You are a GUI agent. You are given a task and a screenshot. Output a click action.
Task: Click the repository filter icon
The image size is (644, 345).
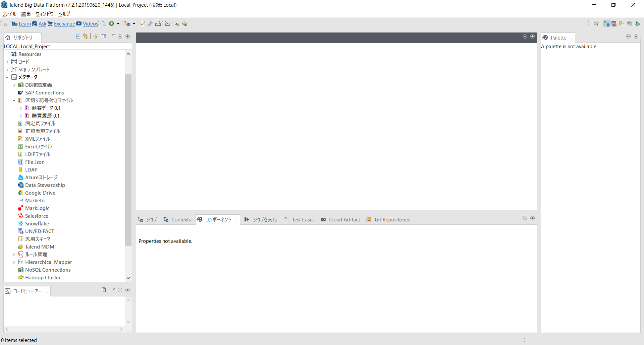[104, 37]
